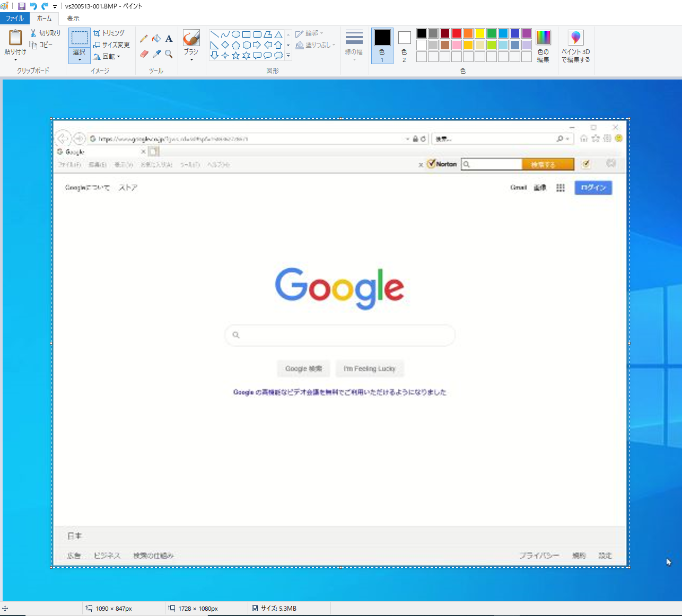Image resolution: width=682 pixels, height=616 pixels.
Task: Click コピー (copy) in the clipboard group
Action: [x=41, y=45]
